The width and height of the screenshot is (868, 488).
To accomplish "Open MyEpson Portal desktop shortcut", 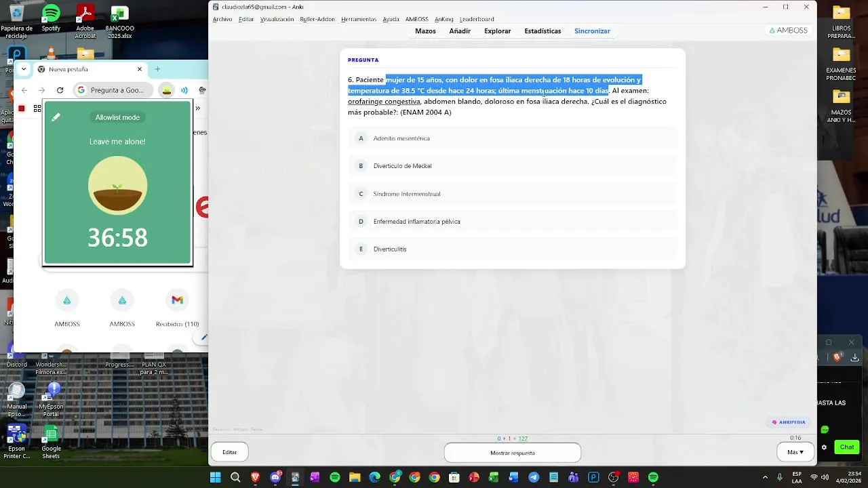I will (x=51, y=399).
